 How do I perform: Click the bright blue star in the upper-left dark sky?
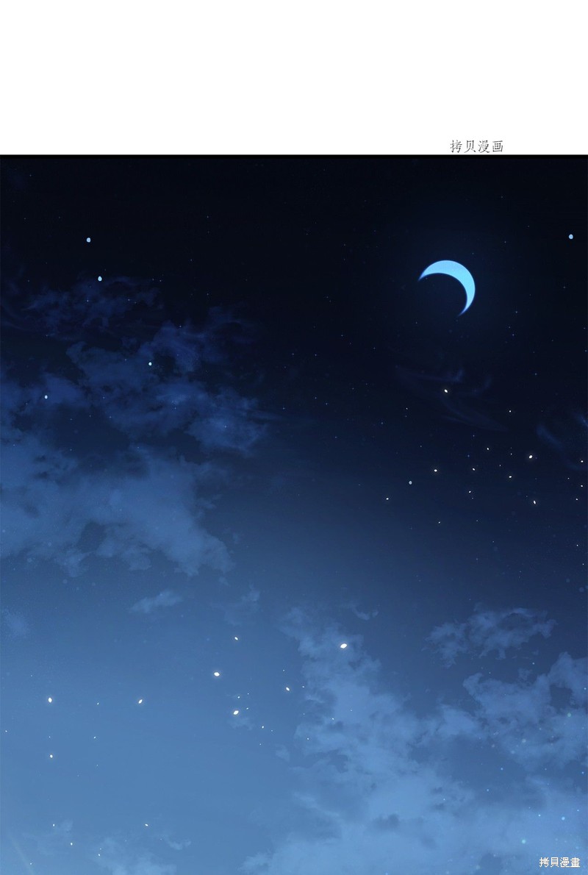coord(88,240)
